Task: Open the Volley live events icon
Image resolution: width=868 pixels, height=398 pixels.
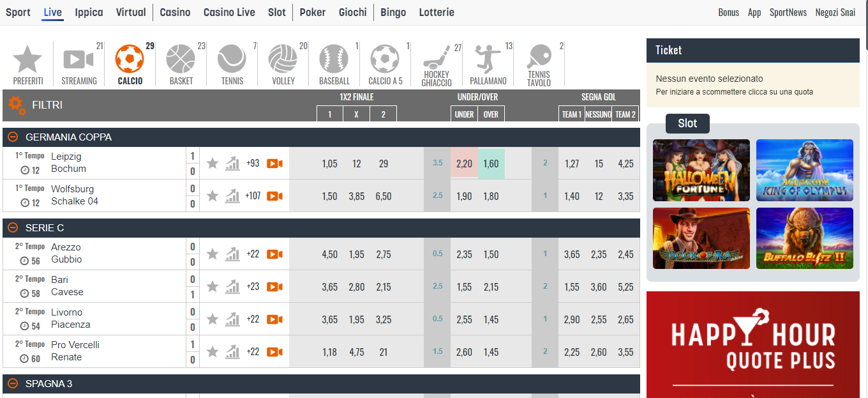Action: coord(283,61)
